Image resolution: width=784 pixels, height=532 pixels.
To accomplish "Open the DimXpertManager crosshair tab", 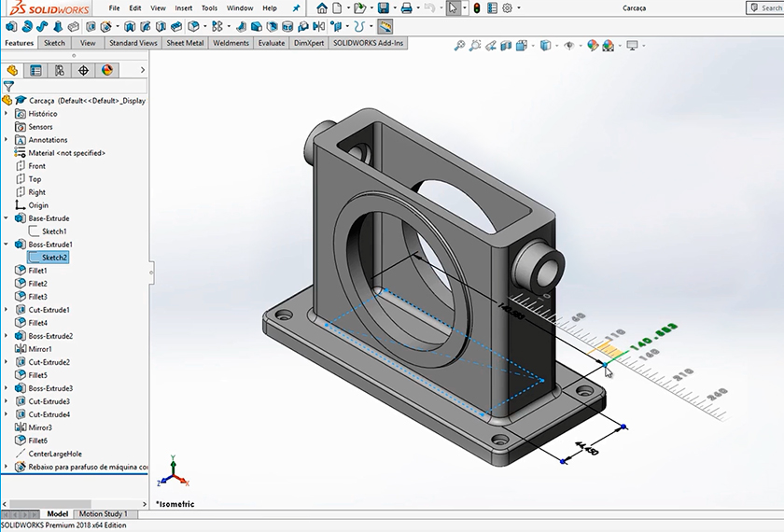I will pos(83,70).
